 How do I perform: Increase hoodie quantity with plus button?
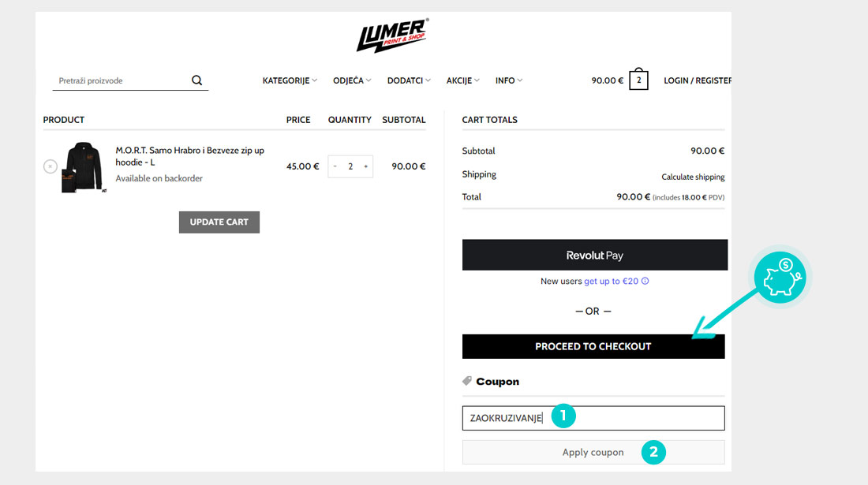[366, 166]
